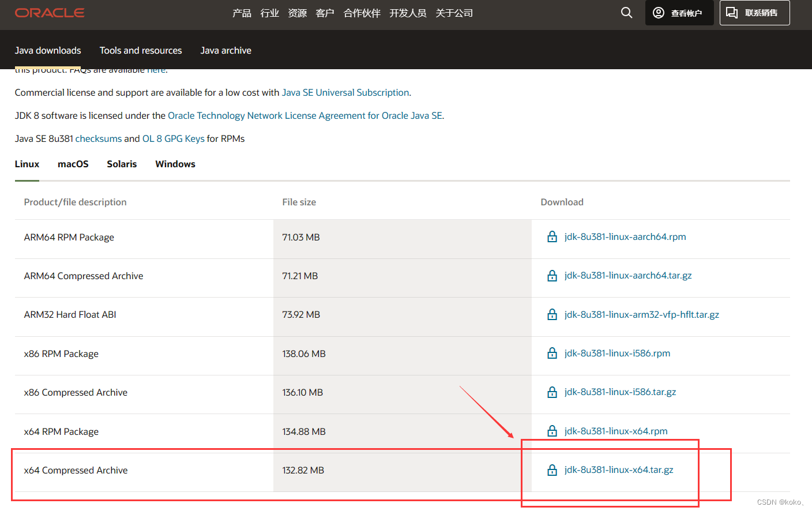Download jdk-8u381-linux-x64.tar.gz
The height and width of the screenshot is (511, 812).
click(x=619, y=469)
